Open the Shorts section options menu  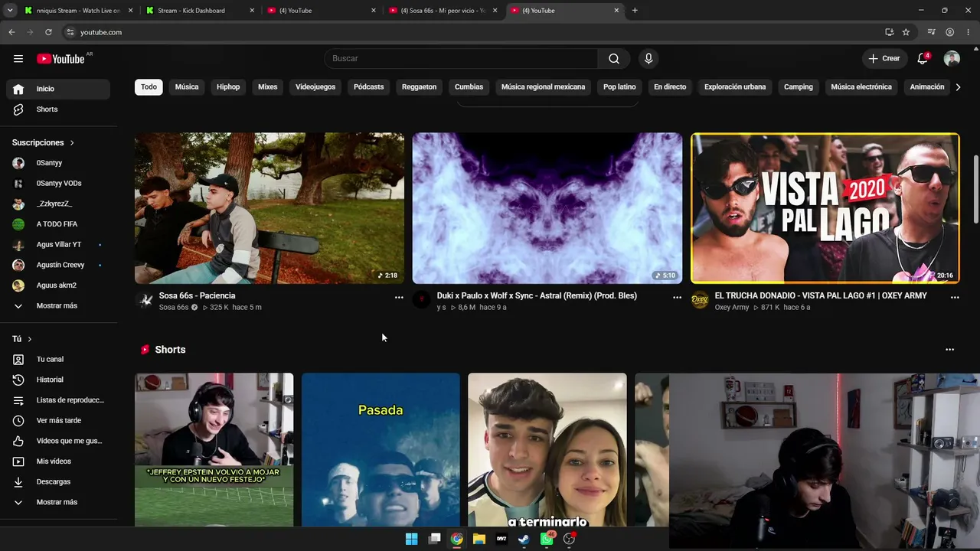click(x=950, y=350)
